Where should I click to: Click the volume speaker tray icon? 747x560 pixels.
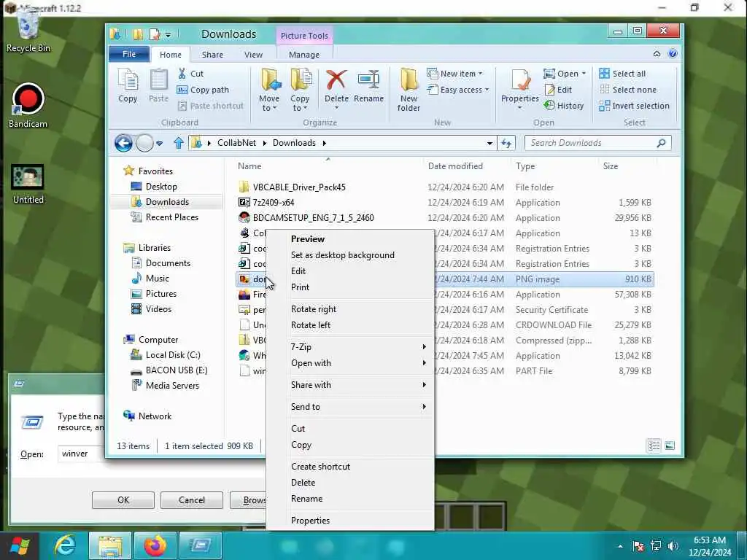click(x=673, y=546)
